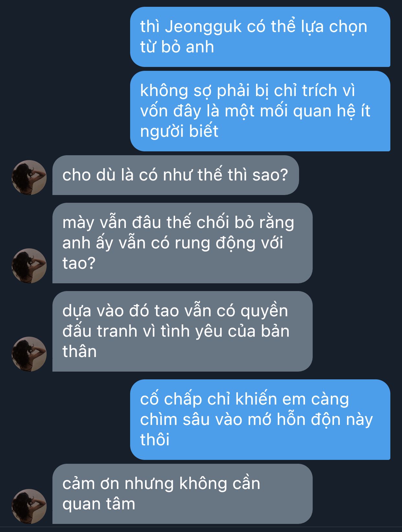Tap avatar beside "cho dù là có như thế" message
Screen dimensions: 402x532
coord(29,177)
